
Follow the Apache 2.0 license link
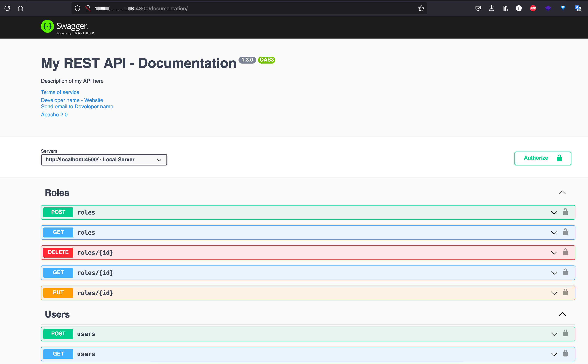pos(54,114)
